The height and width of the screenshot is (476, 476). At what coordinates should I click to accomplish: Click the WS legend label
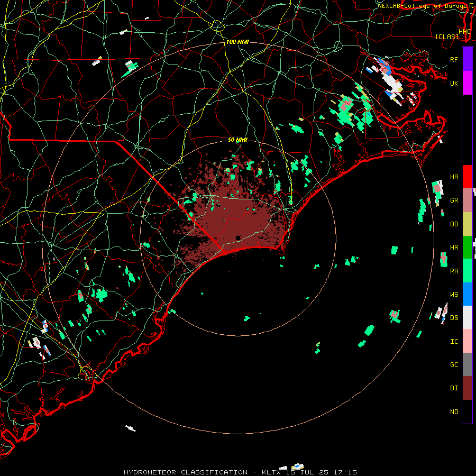click(454, 295)
